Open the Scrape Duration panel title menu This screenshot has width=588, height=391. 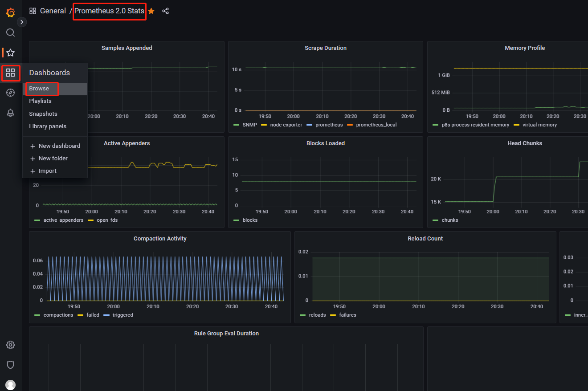326,48
